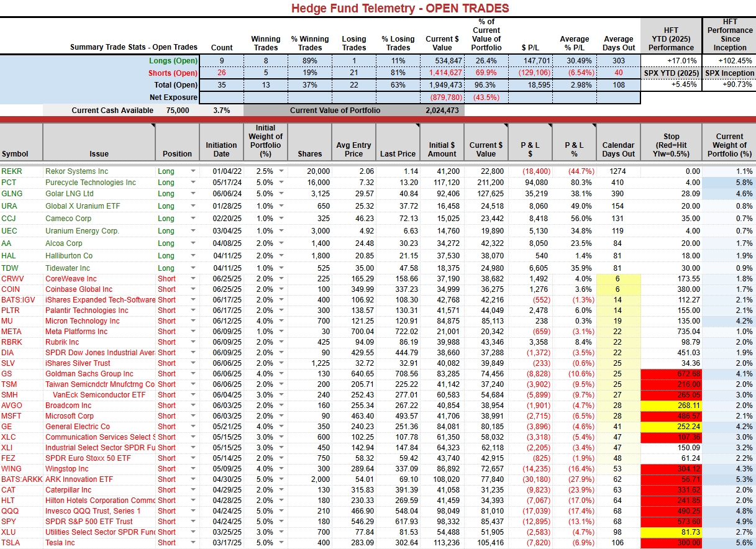Click the yellow stop cell '268.11' for AVGO
The image size is (756, 549).
(x=671, y=406)
